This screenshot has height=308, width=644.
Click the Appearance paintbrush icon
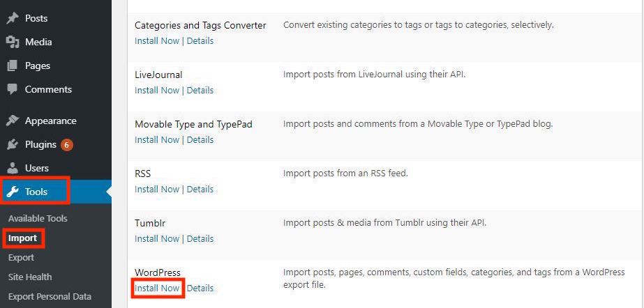(x=13, y=121)
